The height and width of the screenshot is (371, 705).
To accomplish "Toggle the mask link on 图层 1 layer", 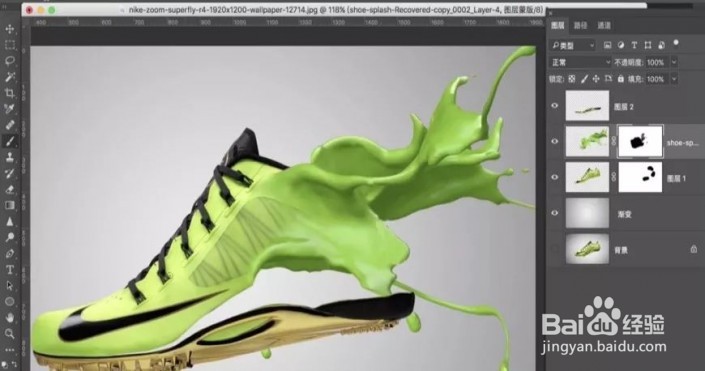I will (x=614, y=177).
